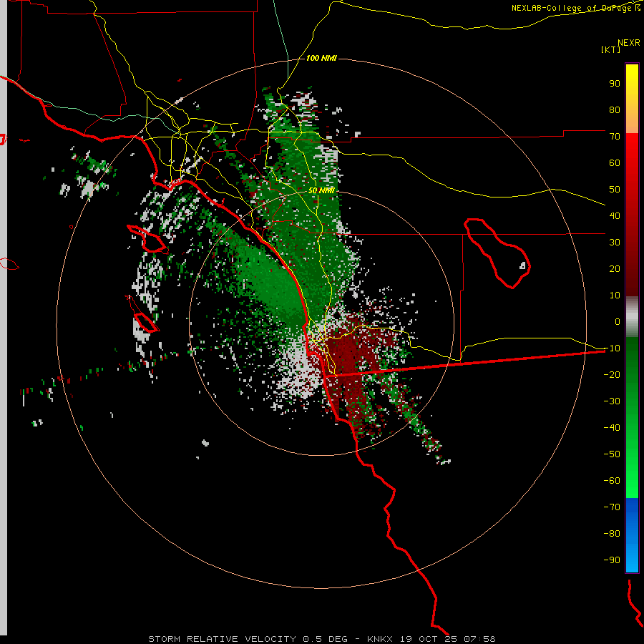
Task: Select the 100 NMI range ring label
Action: 321,59
